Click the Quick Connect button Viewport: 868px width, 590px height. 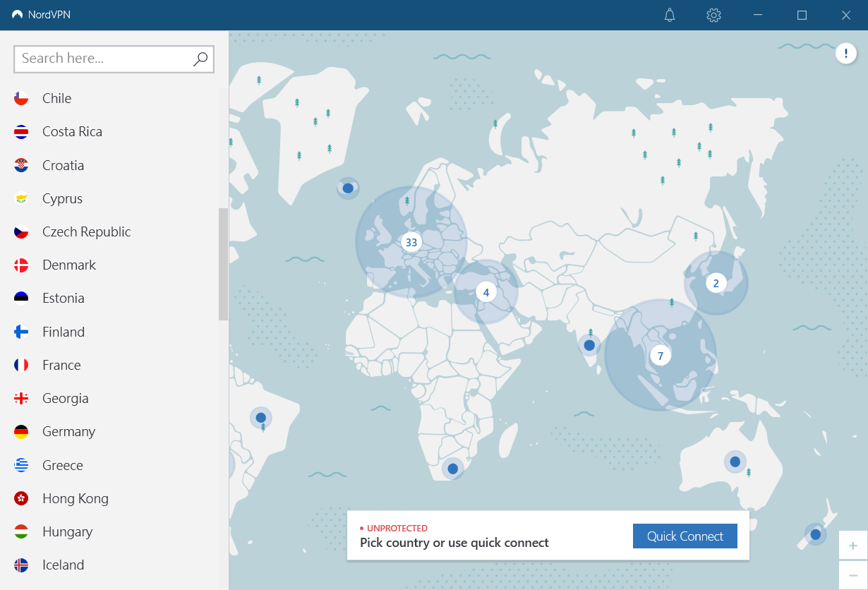coord(685,536)
